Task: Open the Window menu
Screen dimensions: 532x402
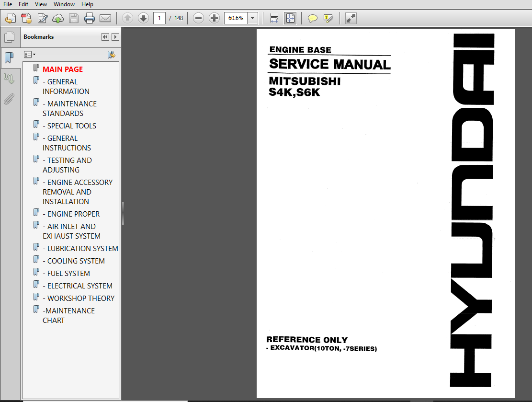Action: click(x=64, y=4)
